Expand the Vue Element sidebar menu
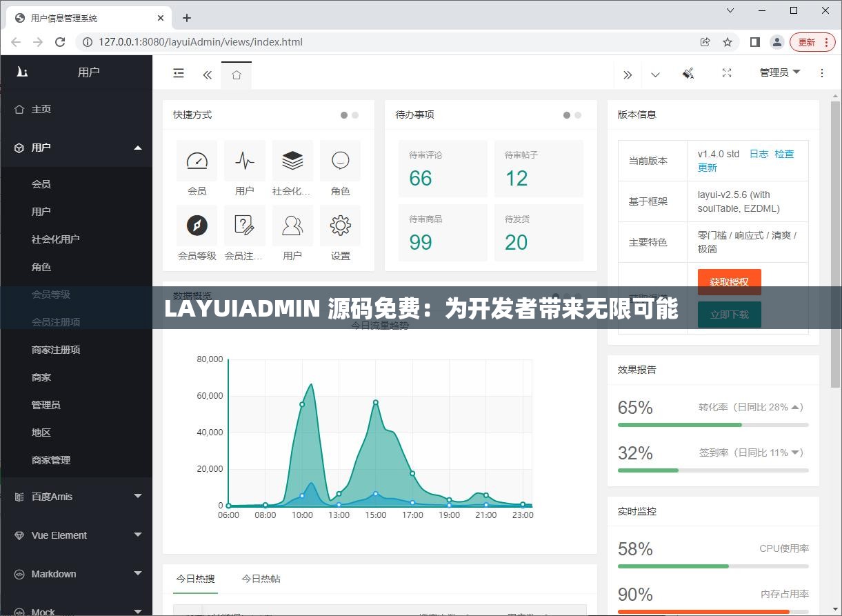The image size is (842, 616). click(77, 535)
